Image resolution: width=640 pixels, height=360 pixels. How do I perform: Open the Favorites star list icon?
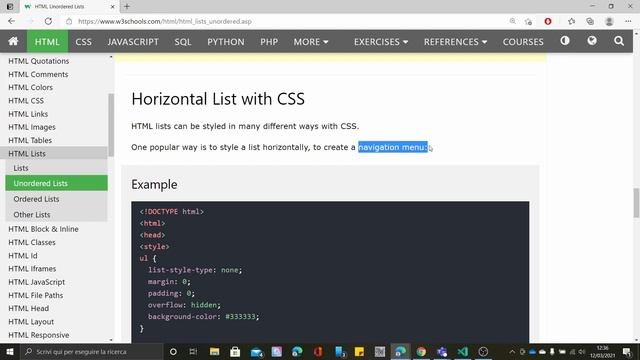571,21
